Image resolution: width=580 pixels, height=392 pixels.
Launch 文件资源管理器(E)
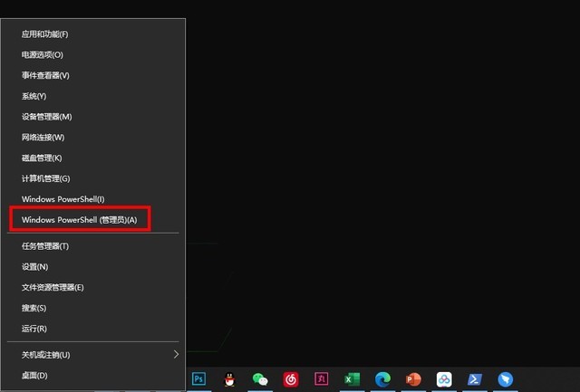coord(93,288)
